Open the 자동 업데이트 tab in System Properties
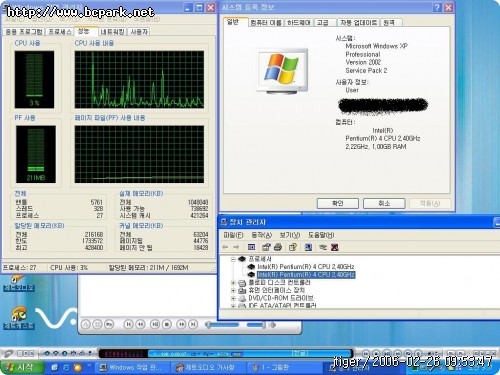This screenshot has width=500, height=375. [x=358, y=23]
